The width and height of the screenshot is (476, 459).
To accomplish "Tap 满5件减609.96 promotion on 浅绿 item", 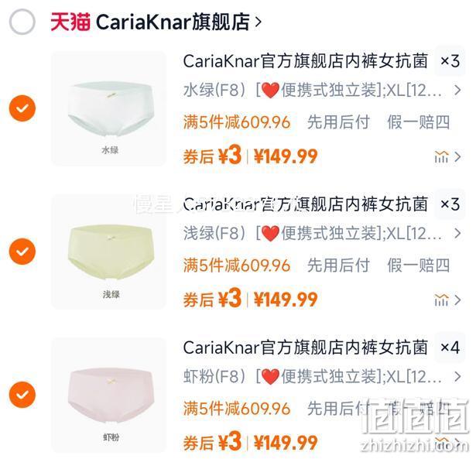I will (x=237, y=265).
